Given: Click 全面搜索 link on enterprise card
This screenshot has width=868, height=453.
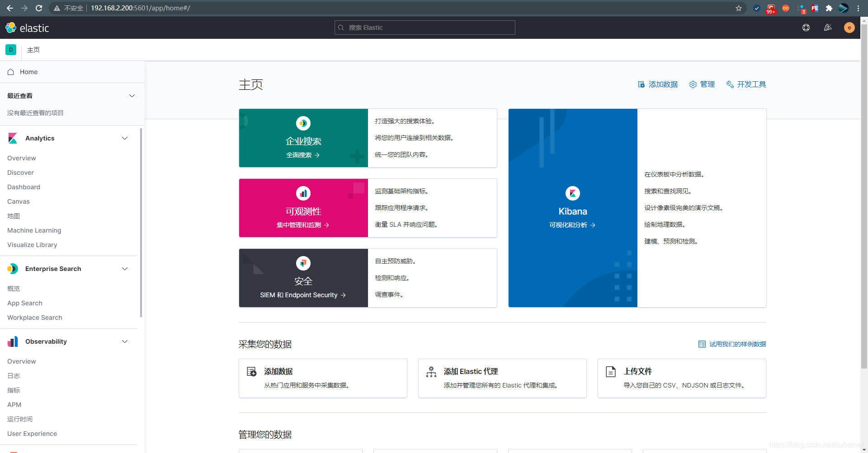Looking at the screenshot, I should [303, 155].
